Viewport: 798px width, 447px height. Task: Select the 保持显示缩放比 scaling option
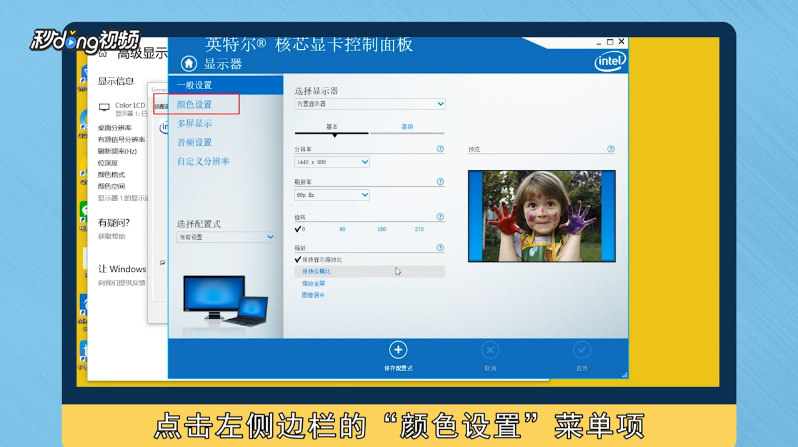319,260
